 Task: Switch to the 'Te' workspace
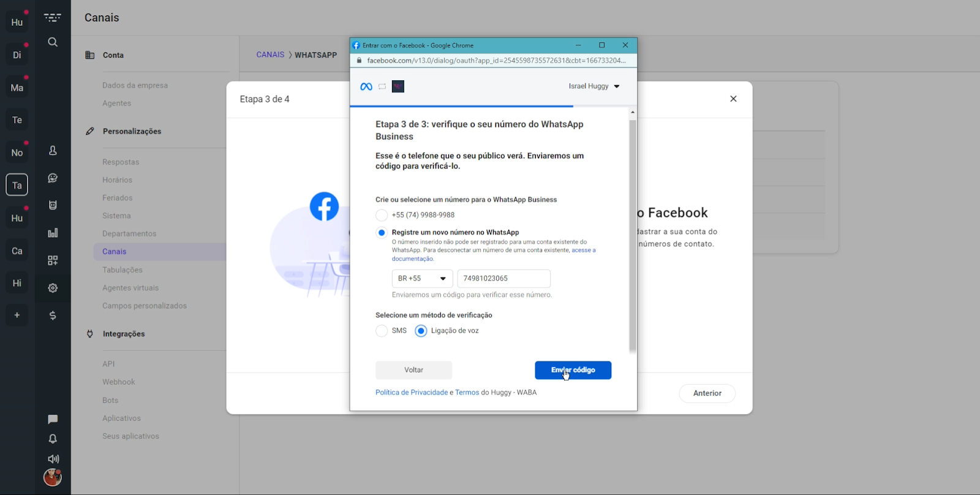tap(17, 120)
